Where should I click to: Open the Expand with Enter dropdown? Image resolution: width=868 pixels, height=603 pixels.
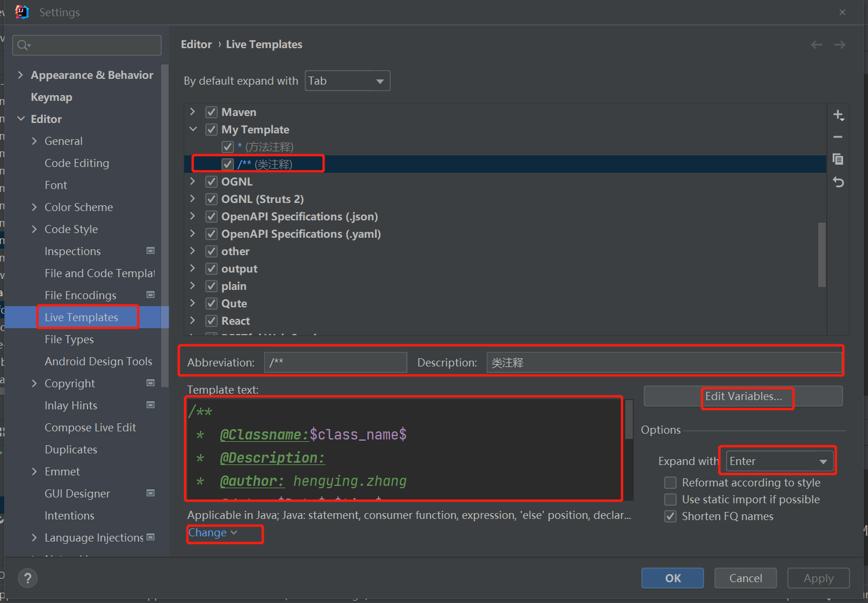coord(779,461)
